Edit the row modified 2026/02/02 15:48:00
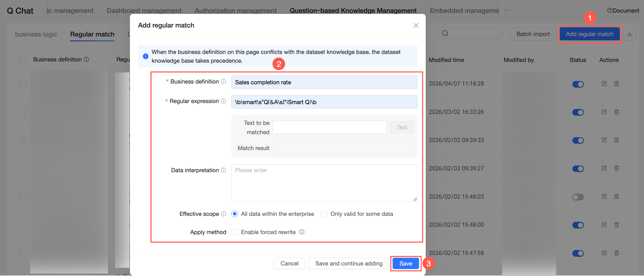The image size is (644, 276). (x=604, y=225)
